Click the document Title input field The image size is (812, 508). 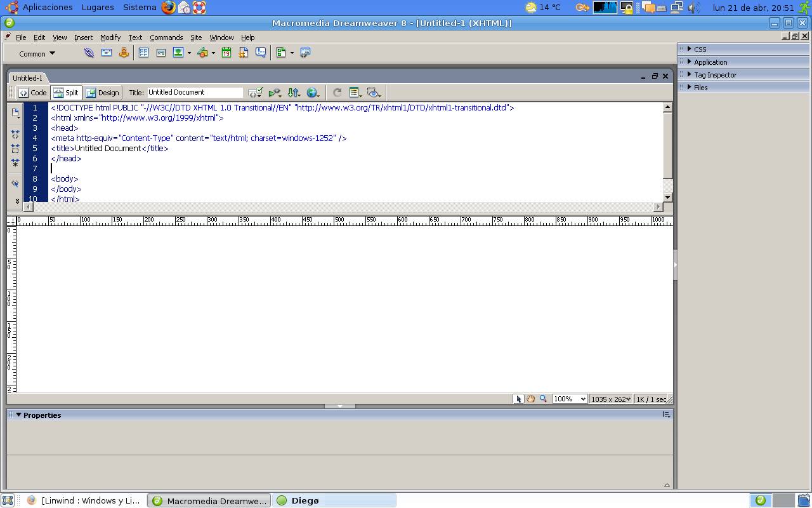195,93
